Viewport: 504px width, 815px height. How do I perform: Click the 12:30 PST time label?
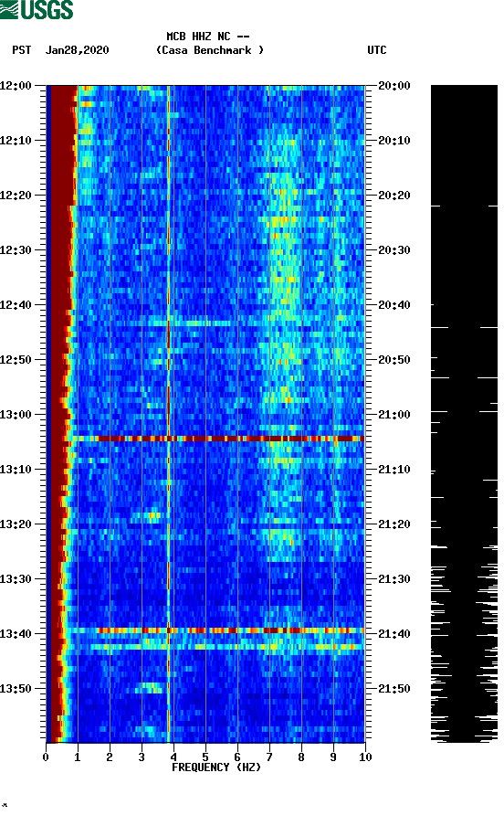(x=16, y=250)
